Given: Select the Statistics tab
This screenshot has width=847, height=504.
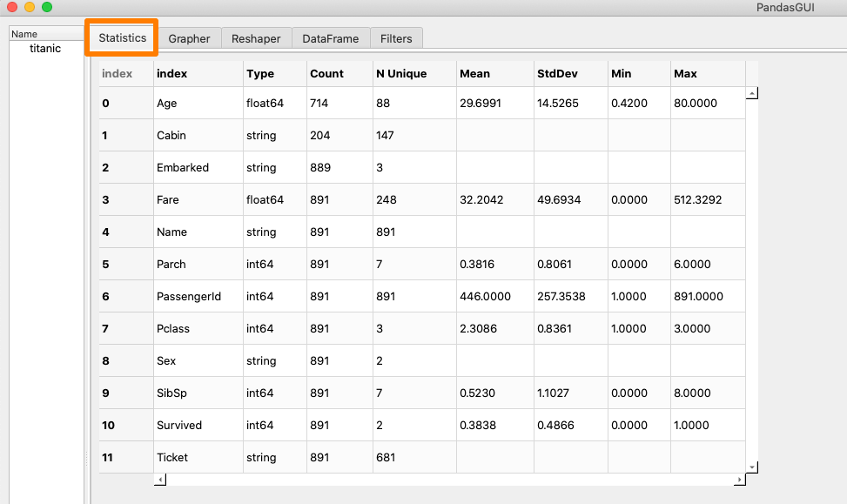Looking at the screenshot, I should (x=122, y=37).
